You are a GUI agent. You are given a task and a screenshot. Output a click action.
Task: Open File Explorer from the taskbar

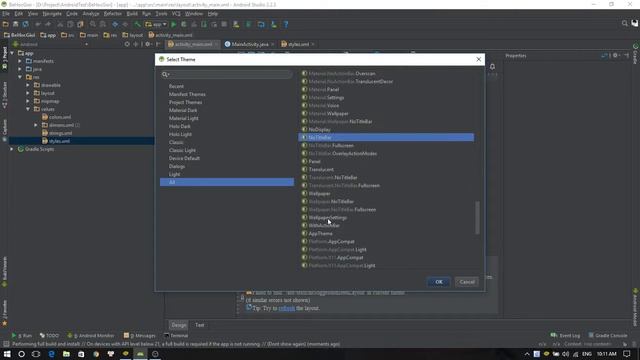point(66,354)
